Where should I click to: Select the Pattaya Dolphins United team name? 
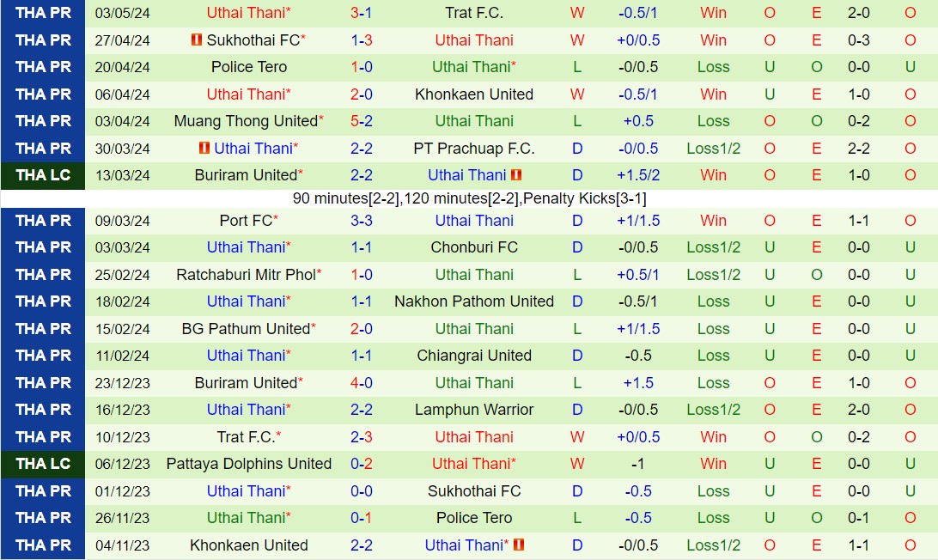coord(249,464)
